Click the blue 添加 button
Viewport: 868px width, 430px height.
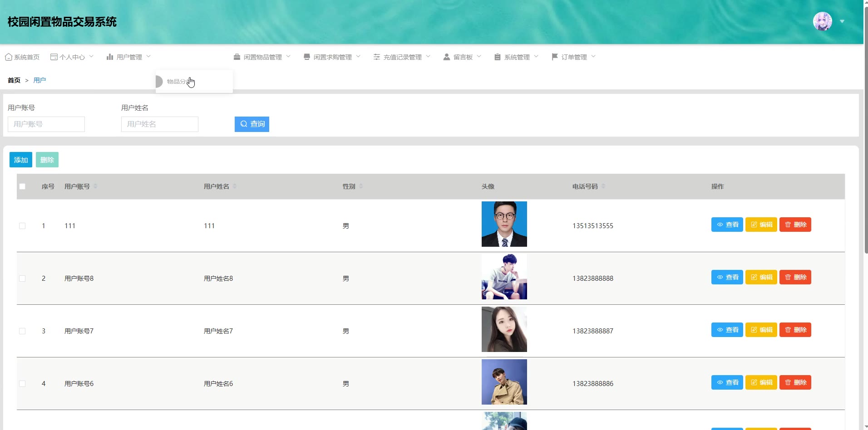(21, 160)
